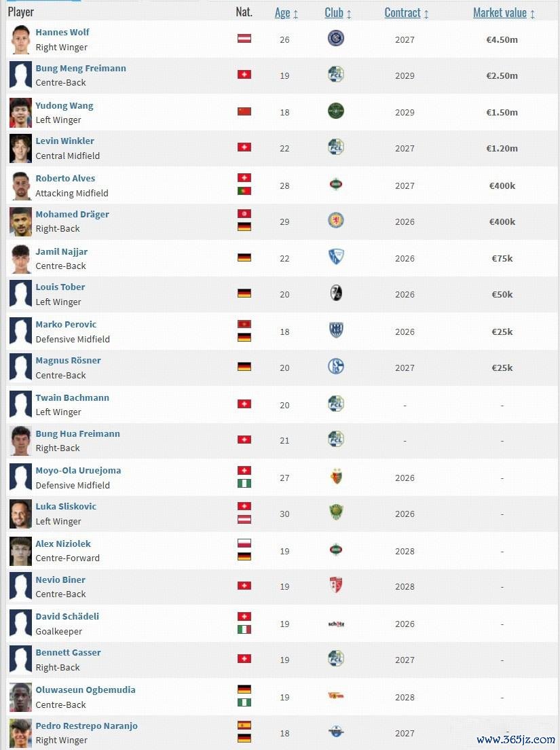Click club crest in Moyo-Ola Uruejoma's row
This screenshot has width=560, height=750.
coord(335,477)
